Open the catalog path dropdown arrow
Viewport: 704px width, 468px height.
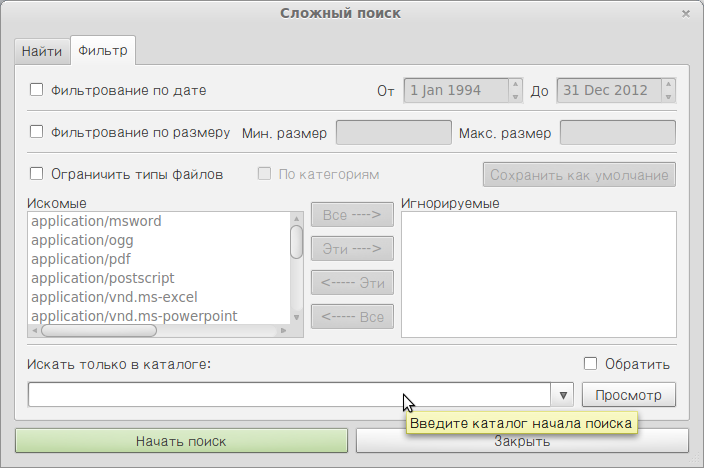[563, 395]
